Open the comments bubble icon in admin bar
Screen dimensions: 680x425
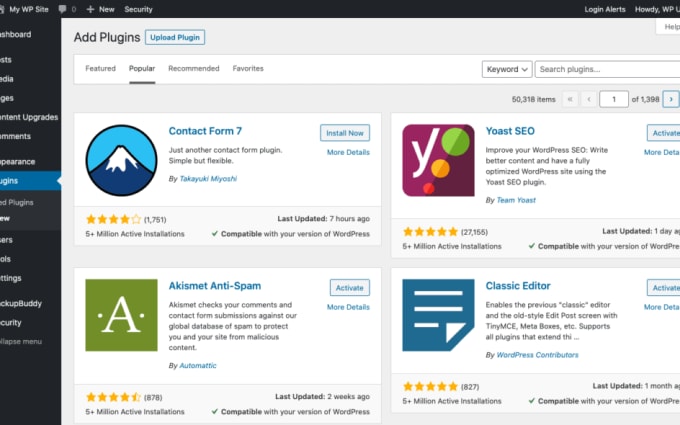63,9
